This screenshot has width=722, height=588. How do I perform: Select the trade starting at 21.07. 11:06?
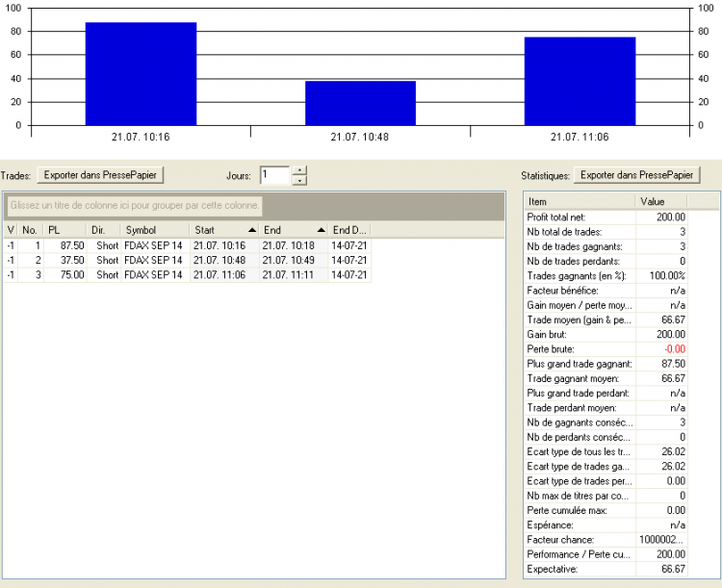click(x=188, y=275)
